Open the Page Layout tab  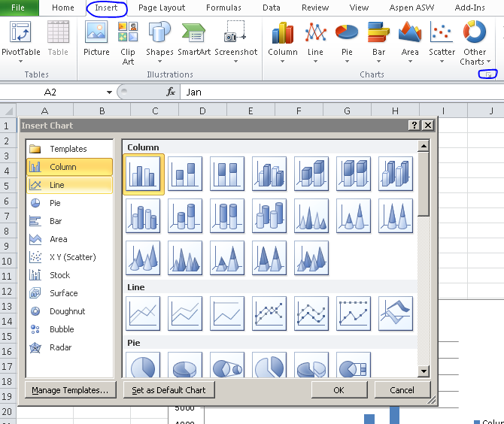point(162,8)
